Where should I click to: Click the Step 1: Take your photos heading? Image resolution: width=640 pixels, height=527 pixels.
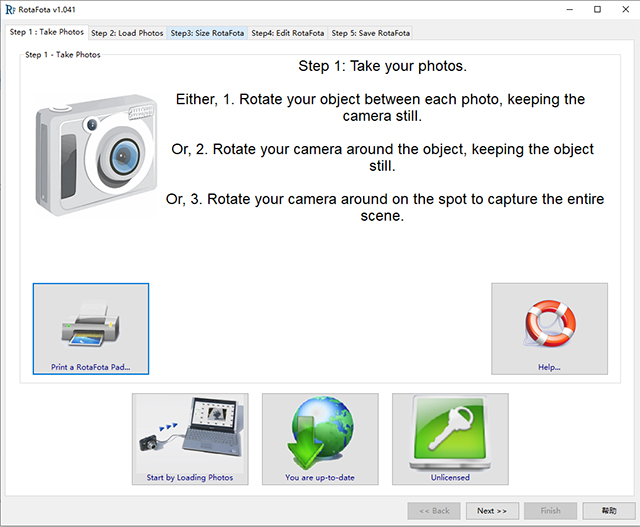pyautogui.click(x=382, y=66)
